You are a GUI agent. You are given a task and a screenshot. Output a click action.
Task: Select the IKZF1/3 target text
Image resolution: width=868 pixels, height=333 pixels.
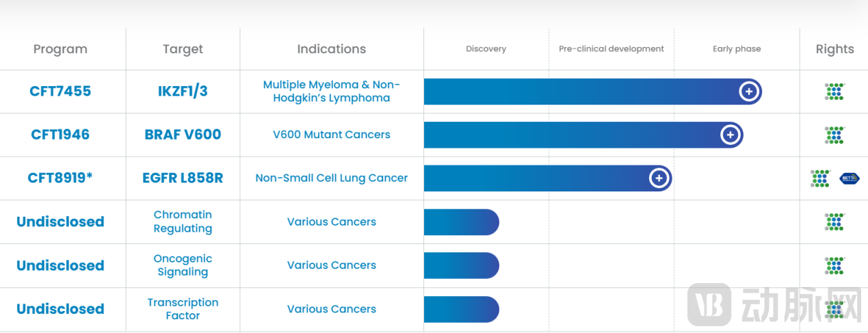coord(183,92)
